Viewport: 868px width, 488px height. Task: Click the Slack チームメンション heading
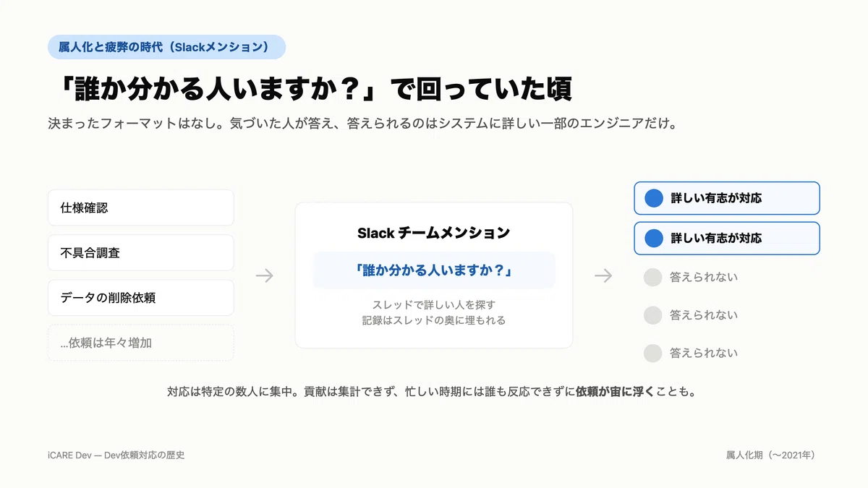(434, 233)
